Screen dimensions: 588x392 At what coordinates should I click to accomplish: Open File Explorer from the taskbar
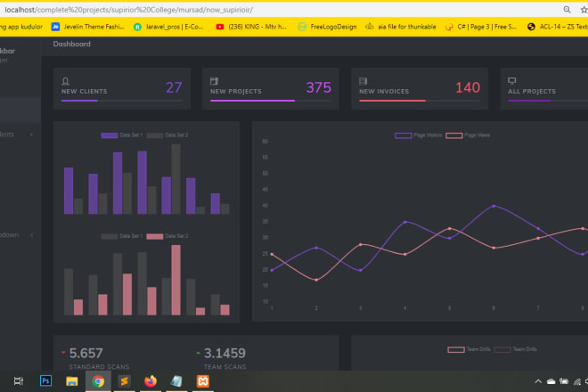[x=71, y=381]
